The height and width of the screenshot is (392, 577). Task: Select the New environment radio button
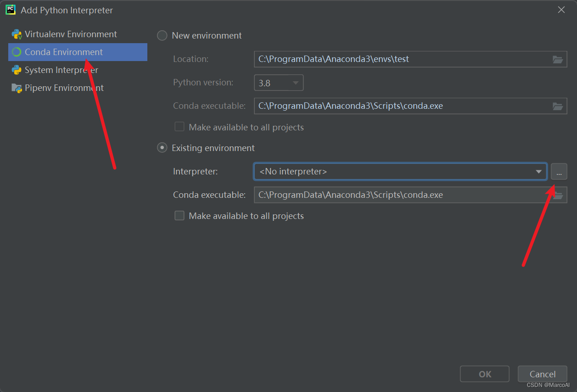(x=162, y=36)
